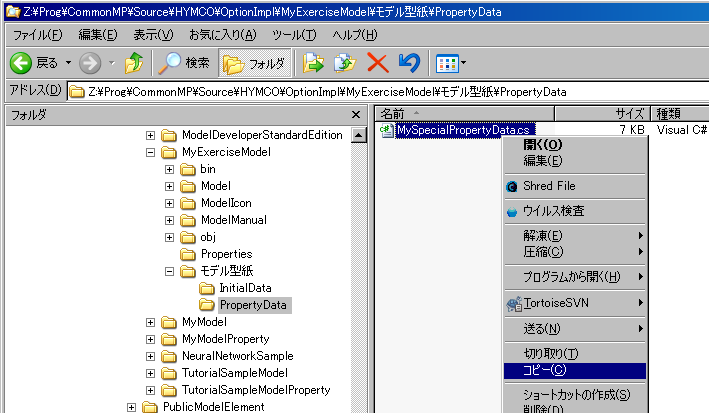Click the C# file icon of MySpecialPropertyData.cs
The width and height of the screenshot is (709, 413).
pos(386,130)
